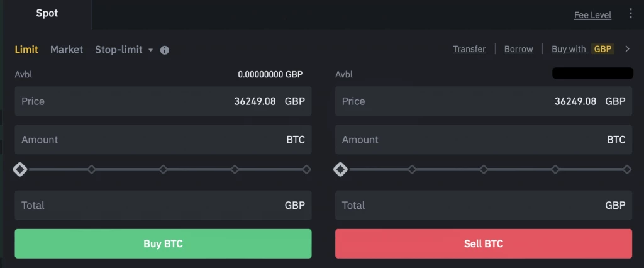Switch to the Market order tab
The height and width of the screenshot is (268, 644).
[x=67, y=50]
